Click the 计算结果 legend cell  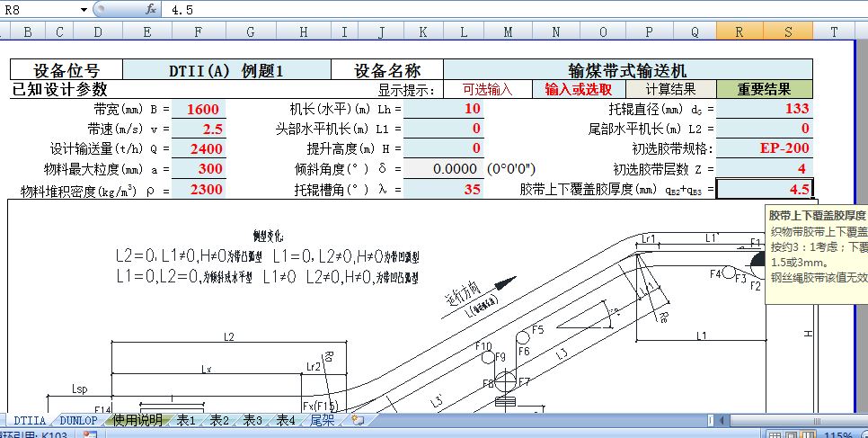[671, 89]
